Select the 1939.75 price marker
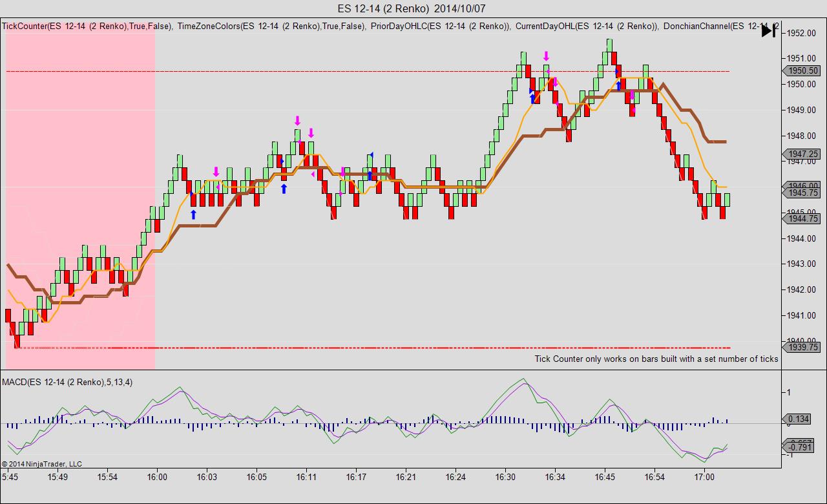This screenshot has height=504, width=827. tap(801, 348)
